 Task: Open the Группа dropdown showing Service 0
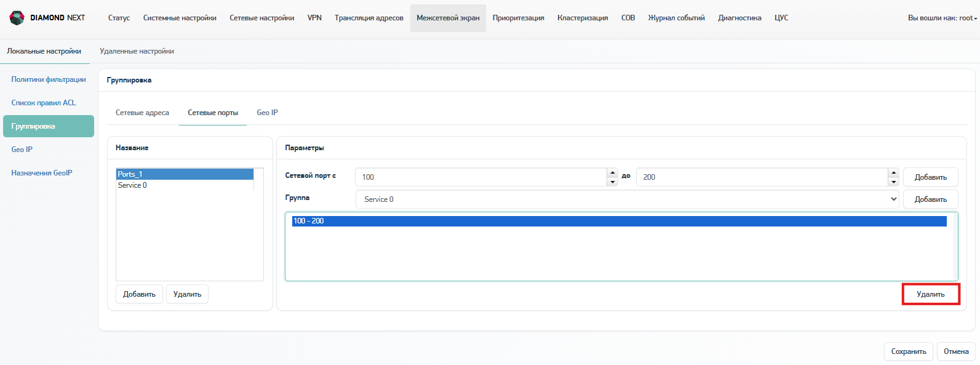coord(627,199)
